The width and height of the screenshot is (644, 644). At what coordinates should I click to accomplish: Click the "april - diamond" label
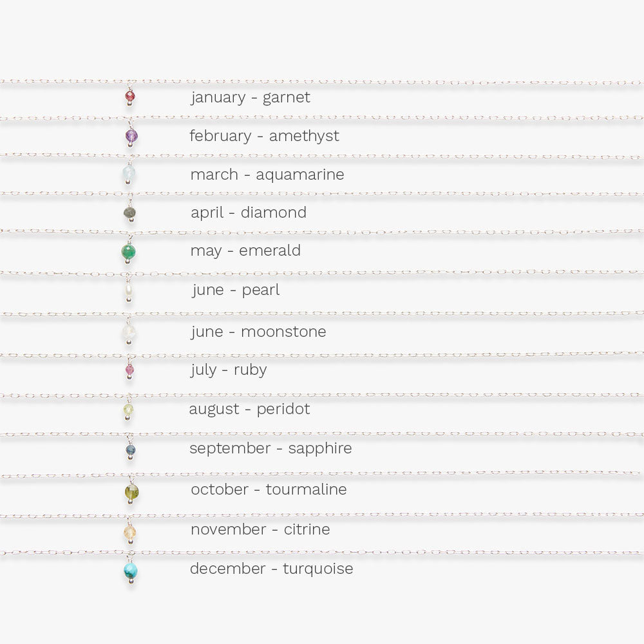pos(249,213)
